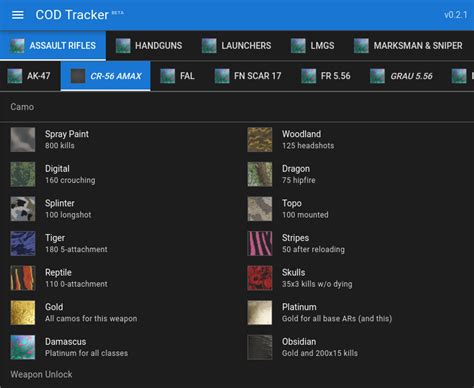
Task: Click the GRAU 5.56 tab icon
Action: (x=377, y=76)
